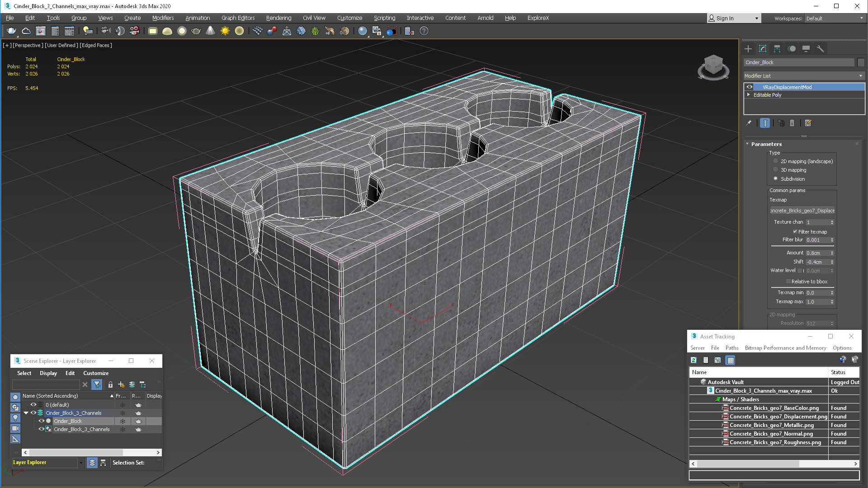Click the Texmap Concrete_Bricks_geo7_Displace button

(802, 211)
